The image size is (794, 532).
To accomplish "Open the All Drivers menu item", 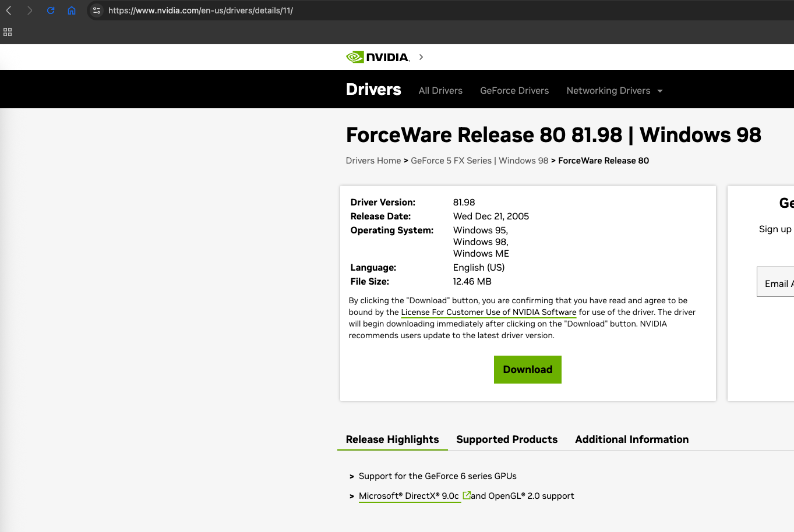I will (x=440, y=91).
